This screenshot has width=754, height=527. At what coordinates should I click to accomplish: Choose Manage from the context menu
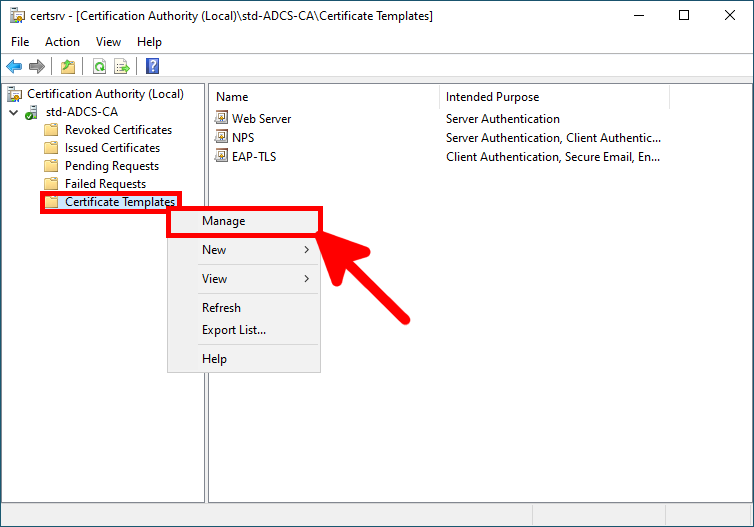pyautogui.click(x=244, y=221)
